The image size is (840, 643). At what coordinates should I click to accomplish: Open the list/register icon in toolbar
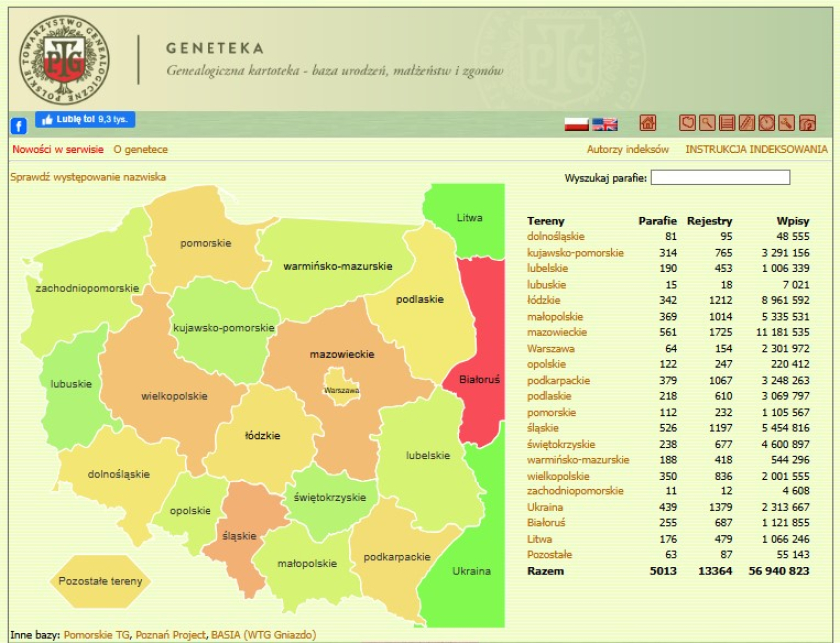[727, 123]
